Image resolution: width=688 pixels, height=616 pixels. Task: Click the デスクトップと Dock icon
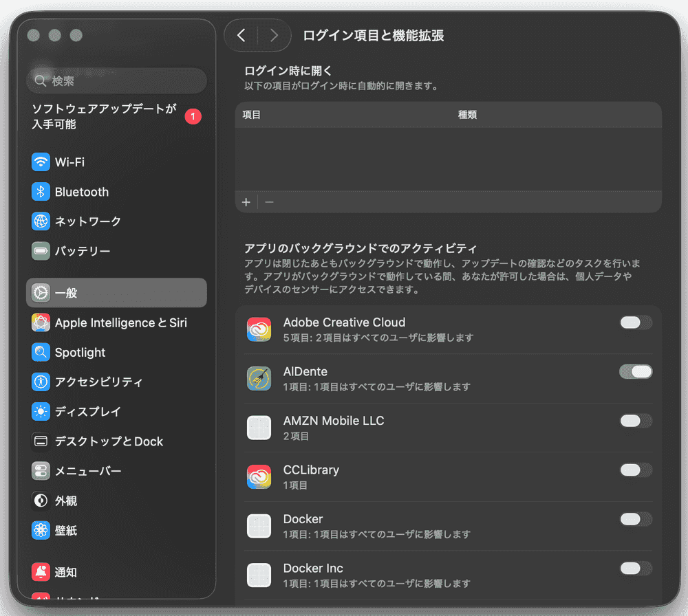(41, 441)
